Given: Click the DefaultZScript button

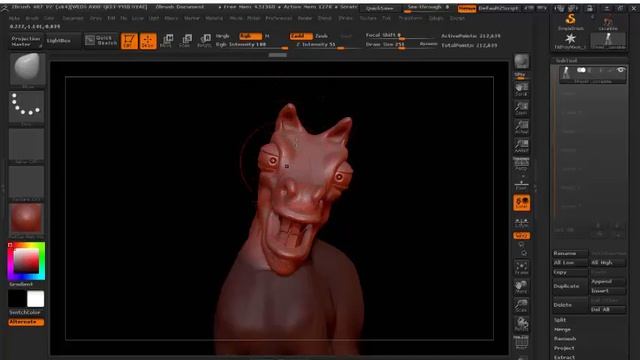Looking at the screenshot, I should (x=499, y=9).
